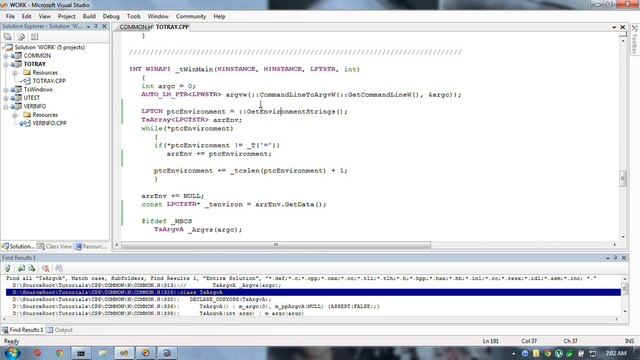Collapse TOTRAY project node
The width and height of the screenshot is (640, 360).
point(6,64)
